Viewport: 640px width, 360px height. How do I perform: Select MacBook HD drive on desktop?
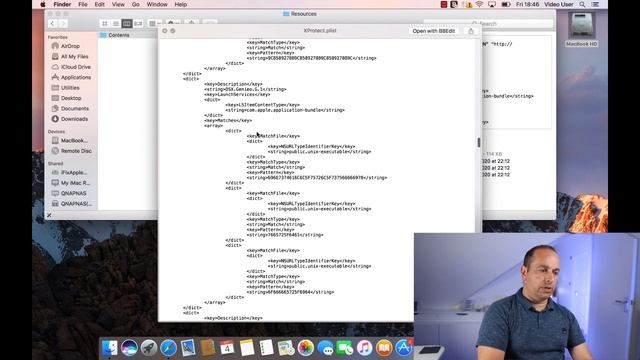[582, 29]
